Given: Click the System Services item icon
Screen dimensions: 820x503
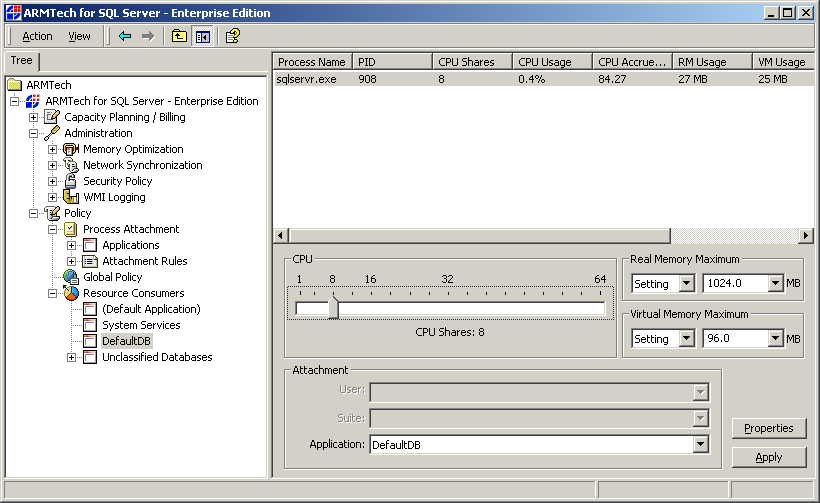Looking at the screenshot, I should [x=90, y=325].
